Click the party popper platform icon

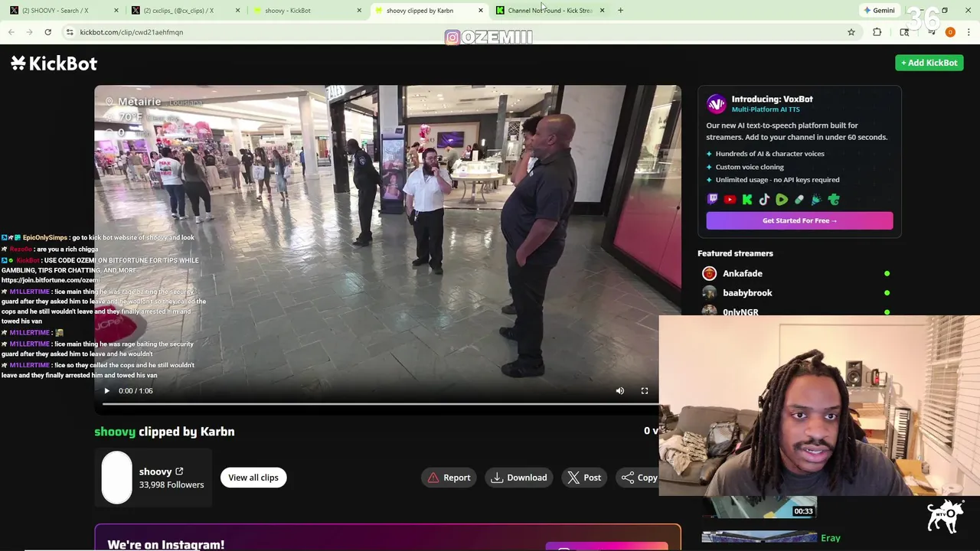pos(816,200)
